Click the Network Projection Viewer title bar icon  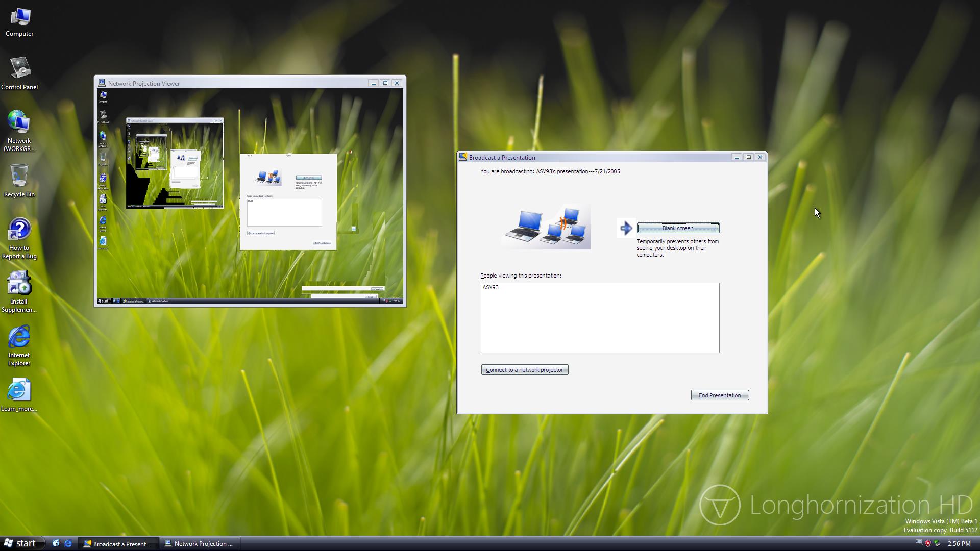[x=102, y=83]
